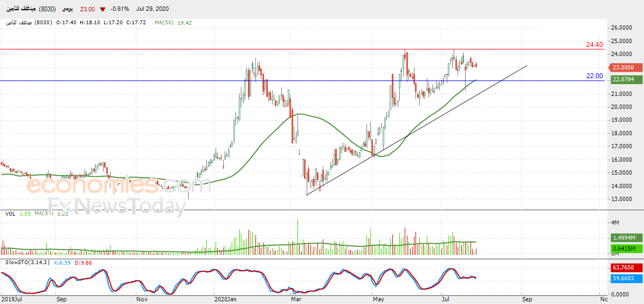Click the red 23.0000 price tag

(x=626, y=68)
